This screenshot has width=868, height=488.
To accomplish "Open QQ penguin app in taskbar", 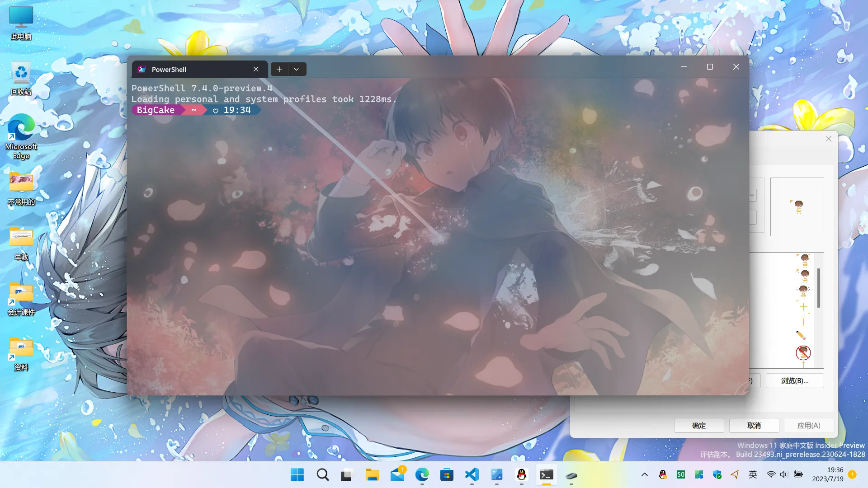I will (521, 474).
